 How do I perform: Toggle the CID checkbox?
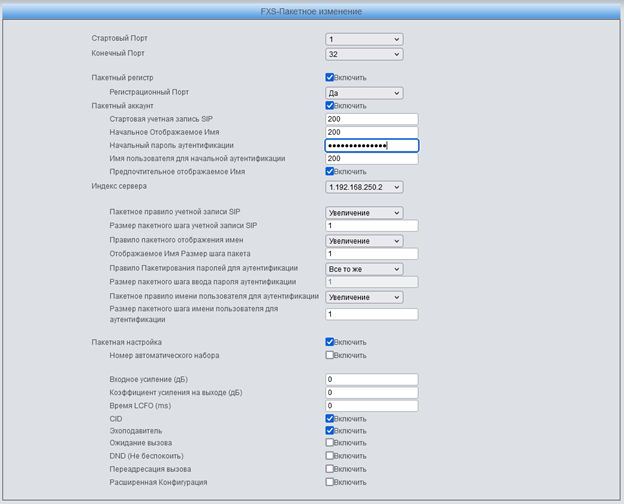tap(330, 419)
